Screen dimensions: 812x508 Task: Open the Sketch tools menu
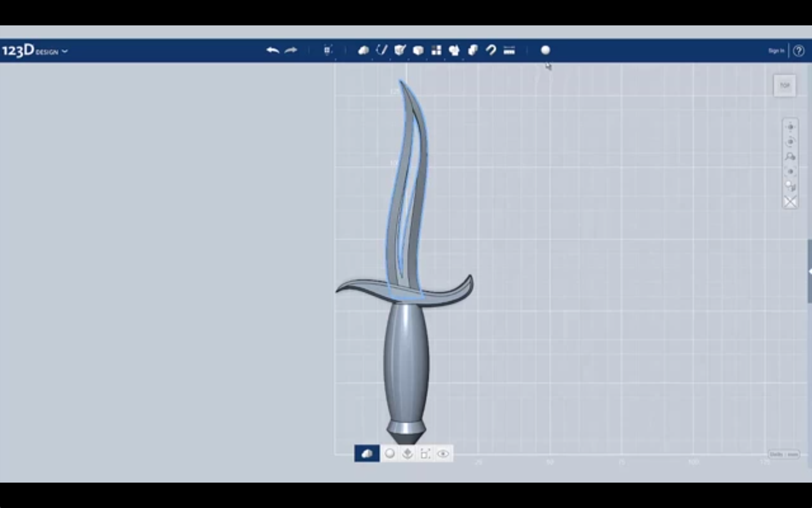382,50
